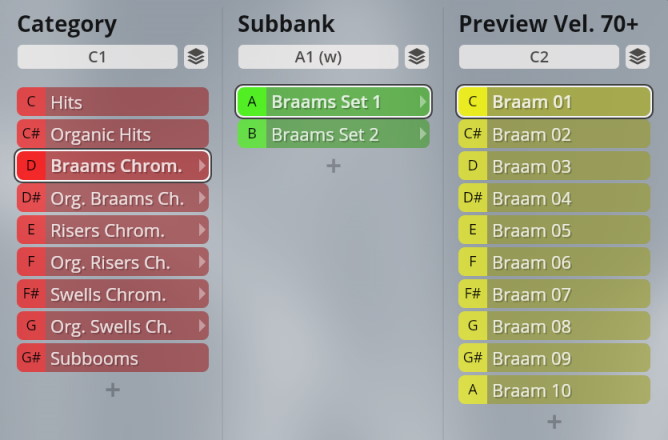This screenshot has height=440, width=668.
Task: Expand the Braams Set 1 arrow
Action: (x=422, y=102)
